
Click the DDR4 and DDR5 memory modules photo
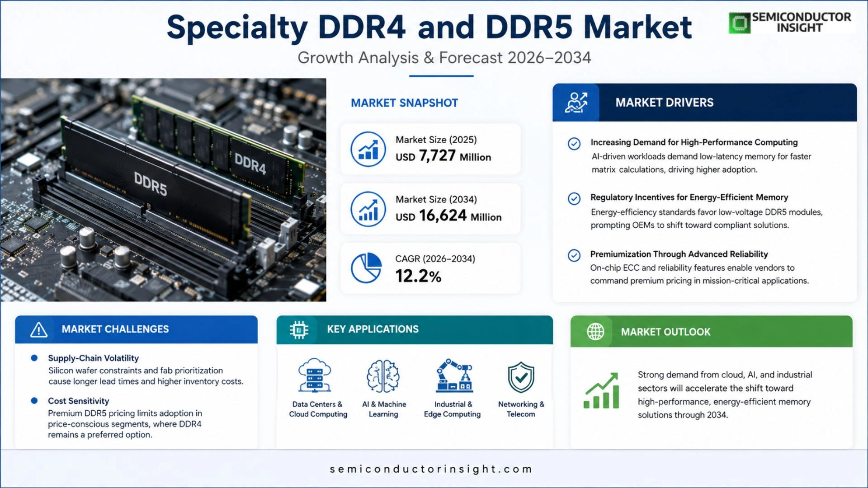[163, 190]
